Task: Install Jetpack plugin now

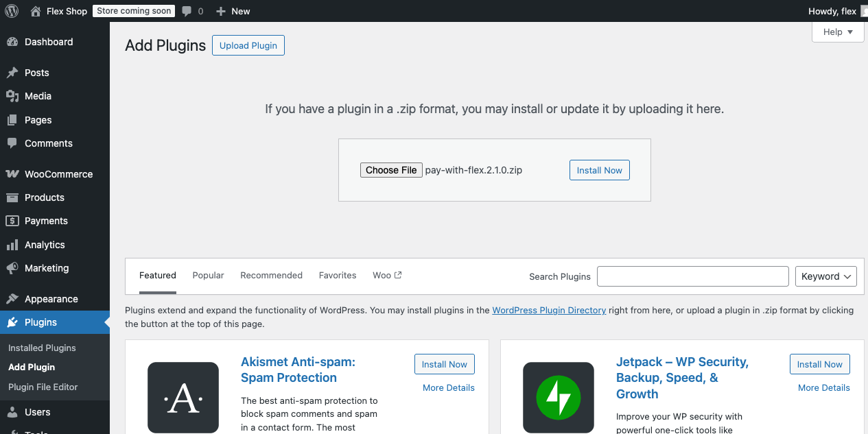Action: [820, 364]
